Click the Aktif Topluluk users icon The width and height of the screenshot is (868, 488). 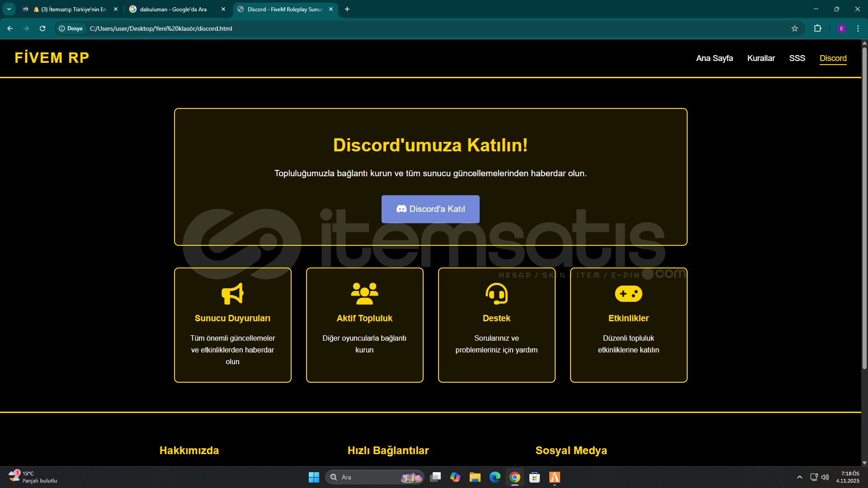[x=364, y=294]
